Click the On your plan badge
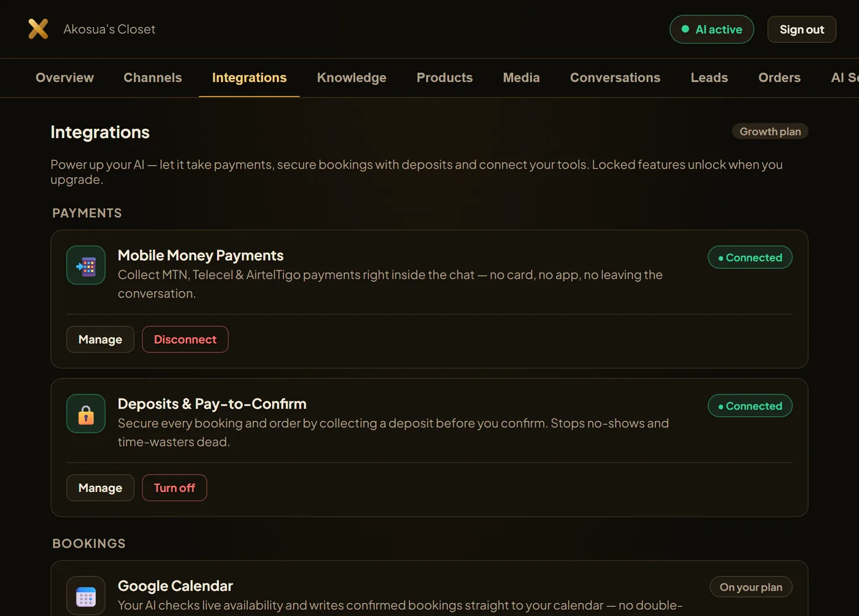This screenshot has width=859, height=616. click(751, 587)
